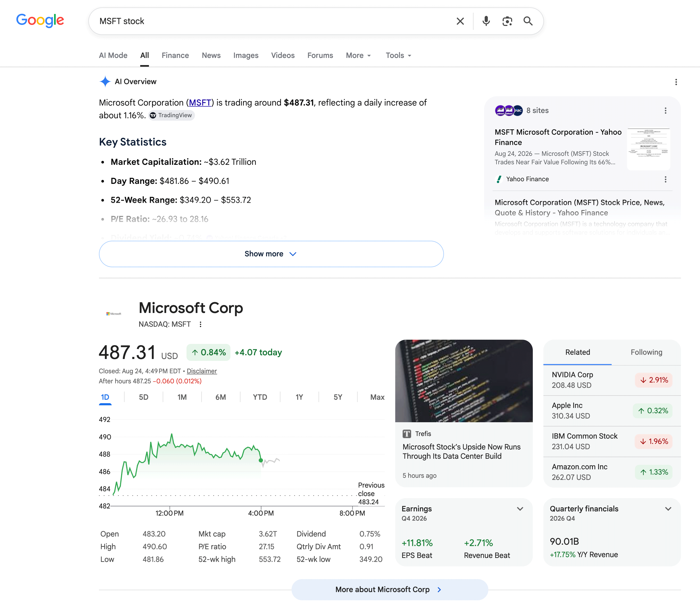This screenshot has height=609, width=700.
Task: Expand the Earnings Q4 2026 card
Action: (x=520, y=509)
